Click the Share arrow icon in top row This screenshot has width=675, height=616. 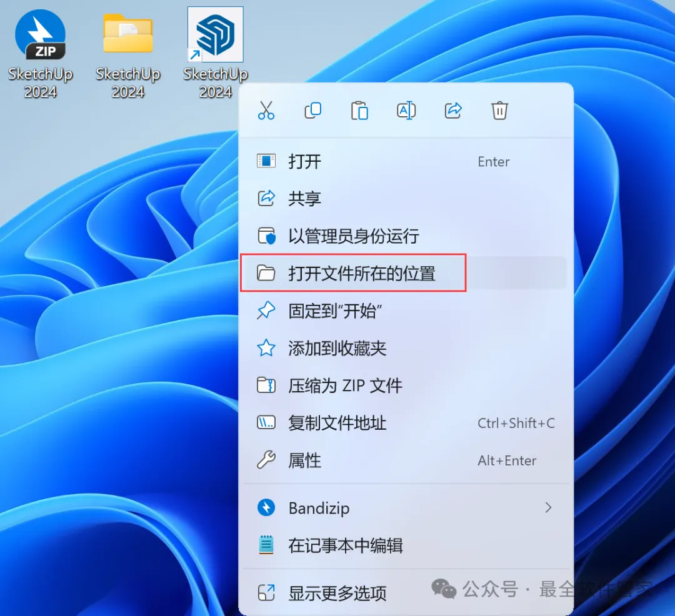(453, 111)
